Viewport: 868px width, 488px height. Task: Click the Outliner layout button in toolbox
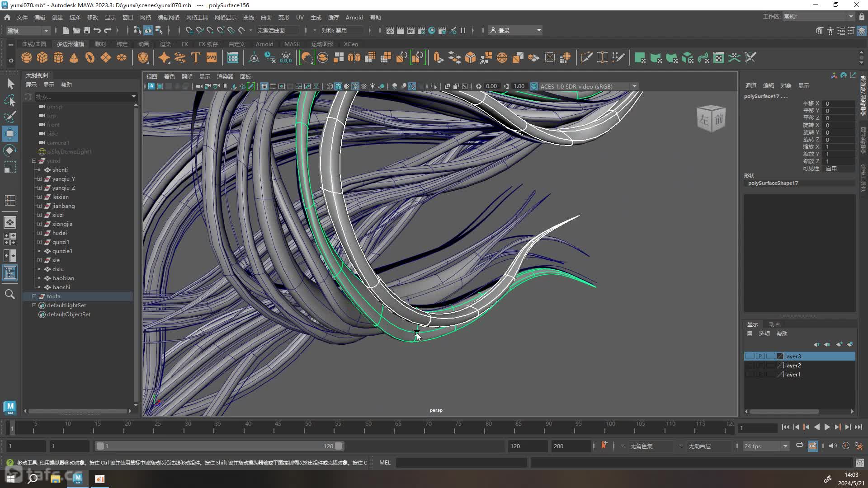tap(10, 272)
